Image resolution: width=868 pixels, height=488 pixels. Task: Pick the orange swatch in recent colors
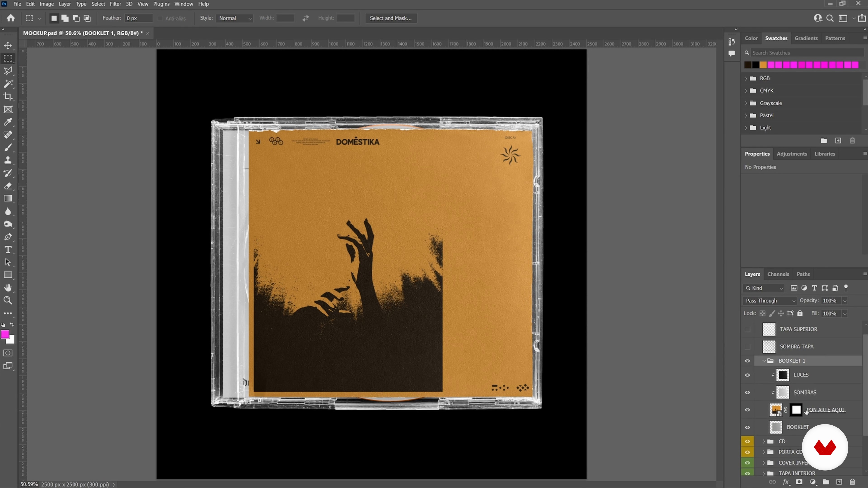coord(763,65)
